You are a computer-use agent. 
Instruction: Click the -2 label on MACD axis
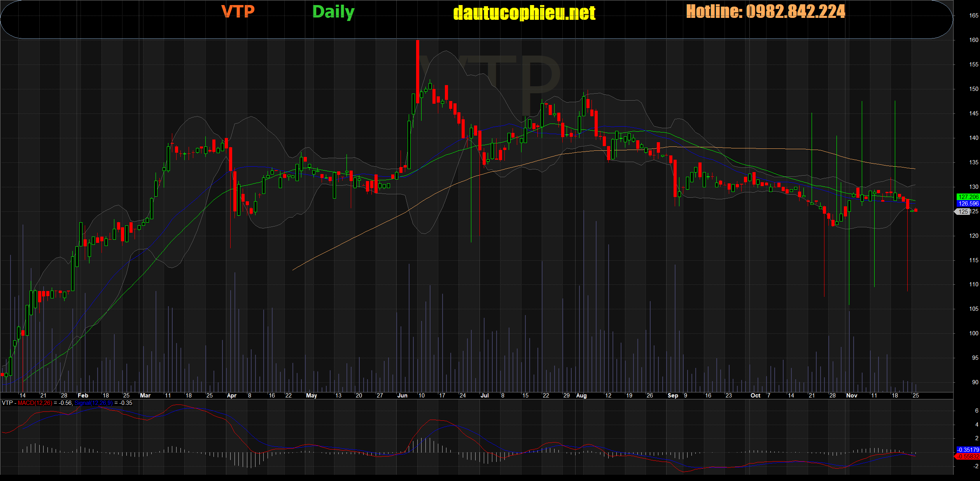976,466
